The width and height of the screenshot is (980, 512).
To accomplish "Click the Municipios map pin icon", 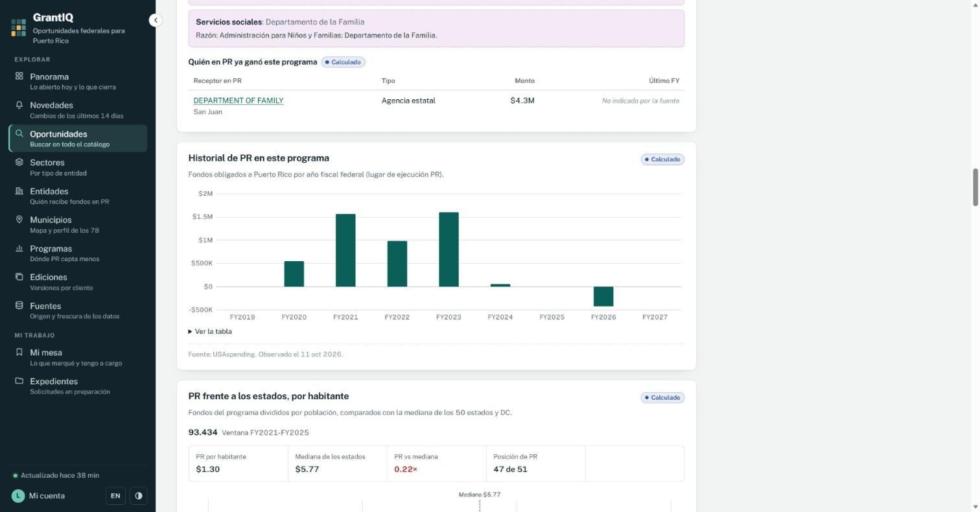I will pos(19,219).
